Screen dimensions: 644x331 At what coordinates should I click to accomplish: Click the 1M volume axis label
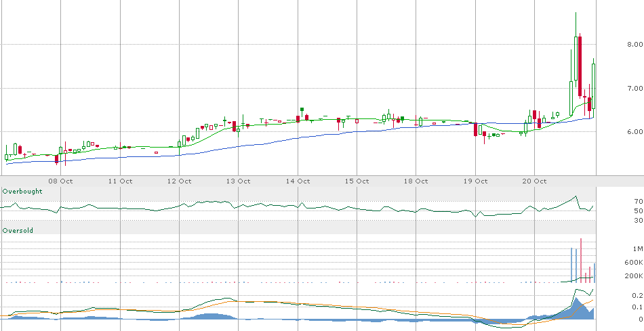coord(638,249)
